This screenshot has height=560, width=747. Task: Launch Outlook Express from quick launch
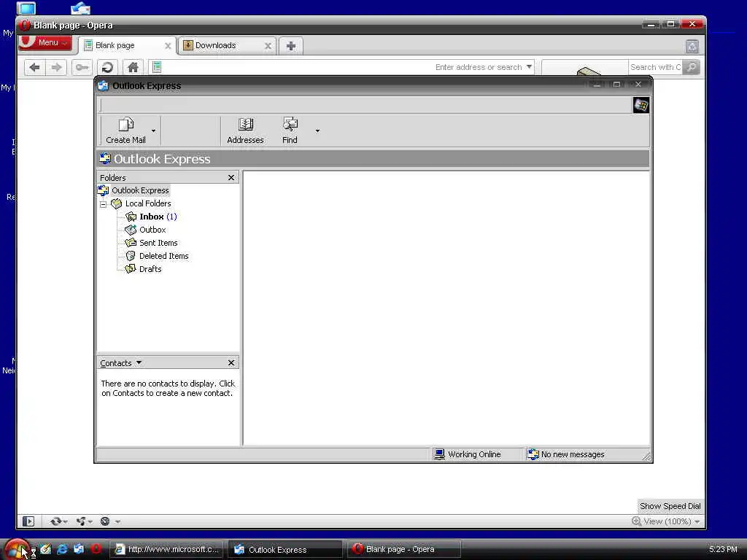click(79, 549)
